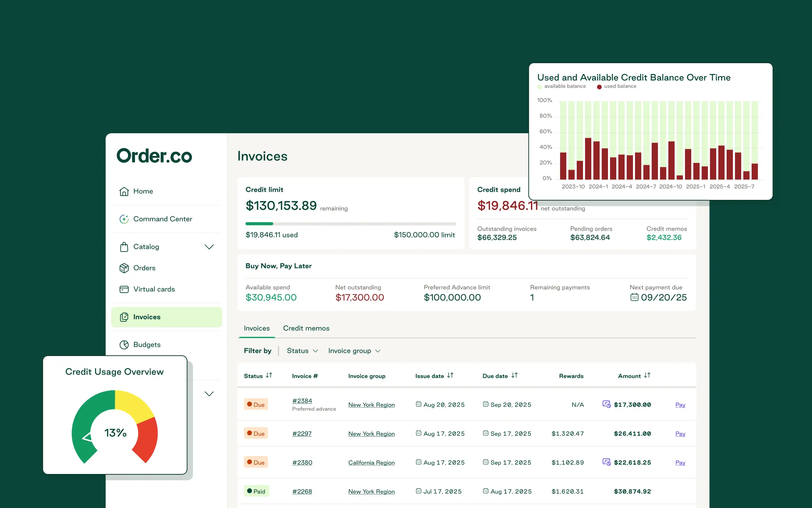Open the Status filter dropdown
The width and height of the screenshot is (812, 508).
pyautogui.click(x=302, y=351)
